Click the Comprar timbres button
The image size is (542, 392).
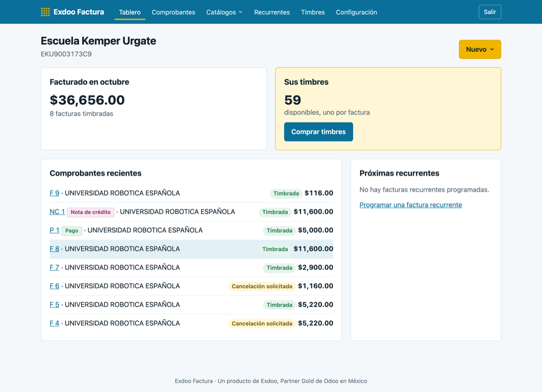(x=318, y=132)
